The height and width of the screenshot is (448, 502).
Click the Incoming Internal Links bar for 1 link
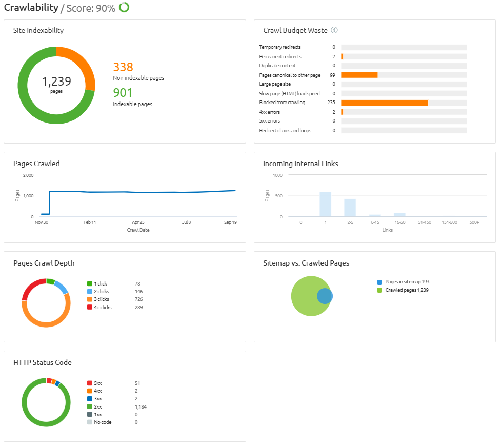tap(325, 204)
